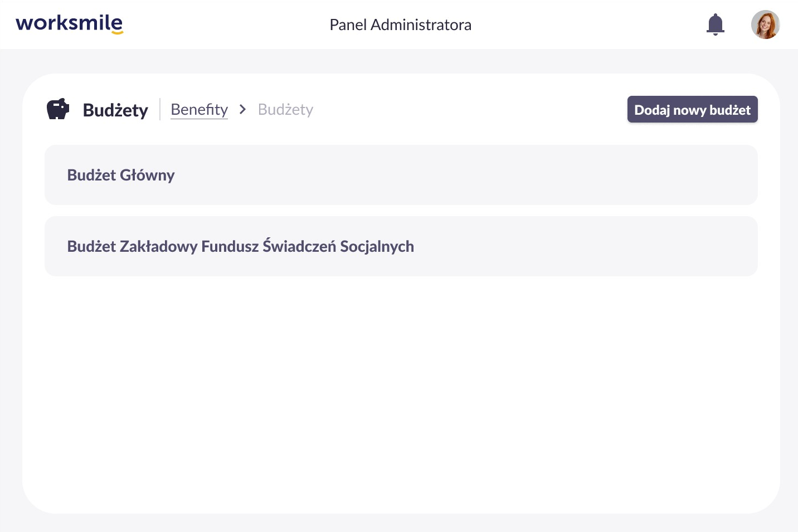
Task: Click the Świadczeń Socjalnych budget title text
Action: click(240, 246)
